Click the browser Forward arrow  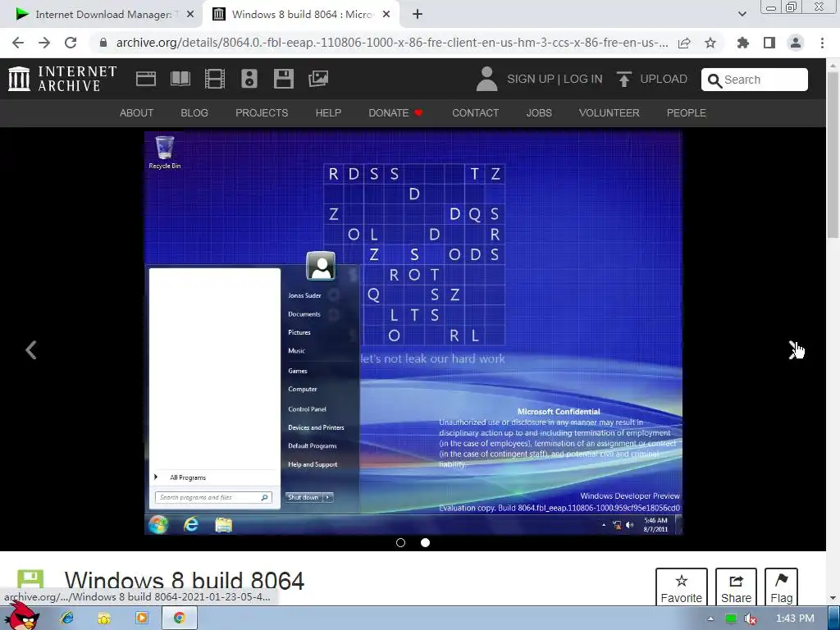click(x=44, y=43)
